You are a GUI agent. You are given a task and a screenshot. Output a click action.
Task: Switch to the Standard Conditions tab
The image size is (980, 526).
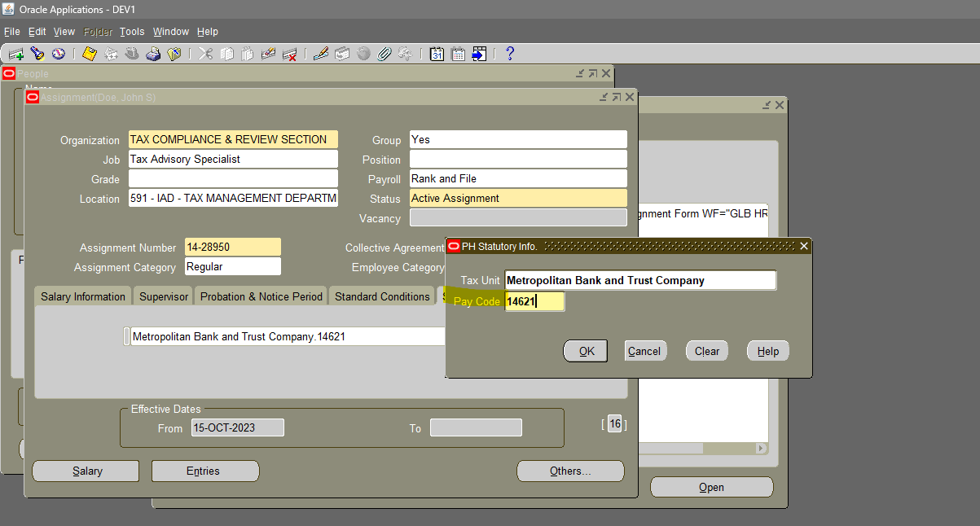[x=382, y=296]
